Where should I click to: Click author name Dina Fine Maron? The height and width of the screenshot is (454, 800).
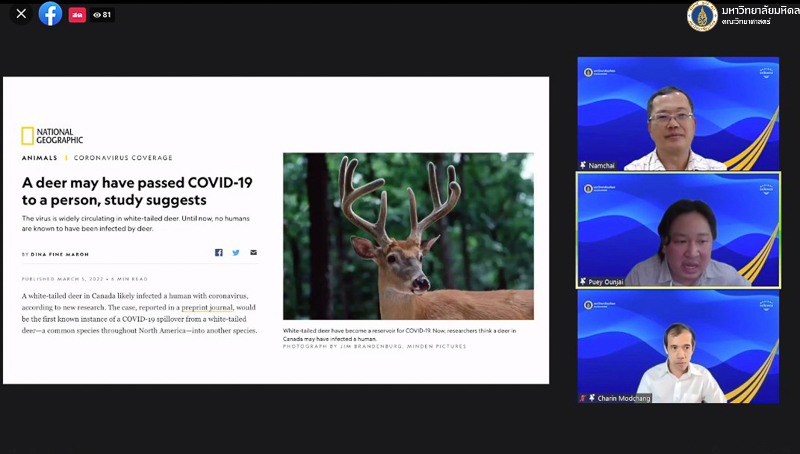coord(60,254)
